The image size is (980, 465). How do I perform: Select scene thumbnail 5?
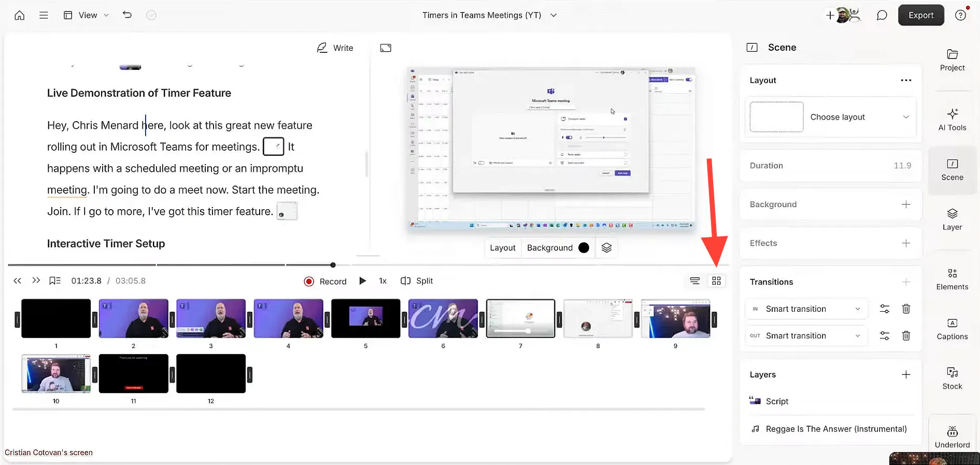pos(366,318)
